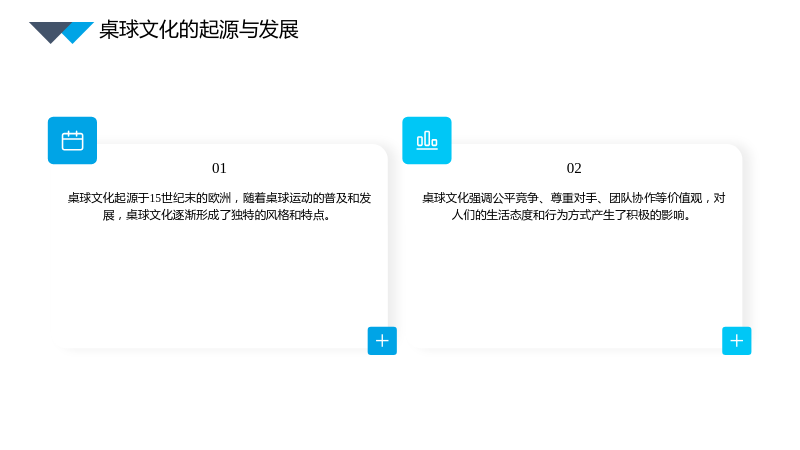Image resolution: width=800 pixels, height=450 pixels.
Task: Click the number 01 heading
Action: (219, 168)
